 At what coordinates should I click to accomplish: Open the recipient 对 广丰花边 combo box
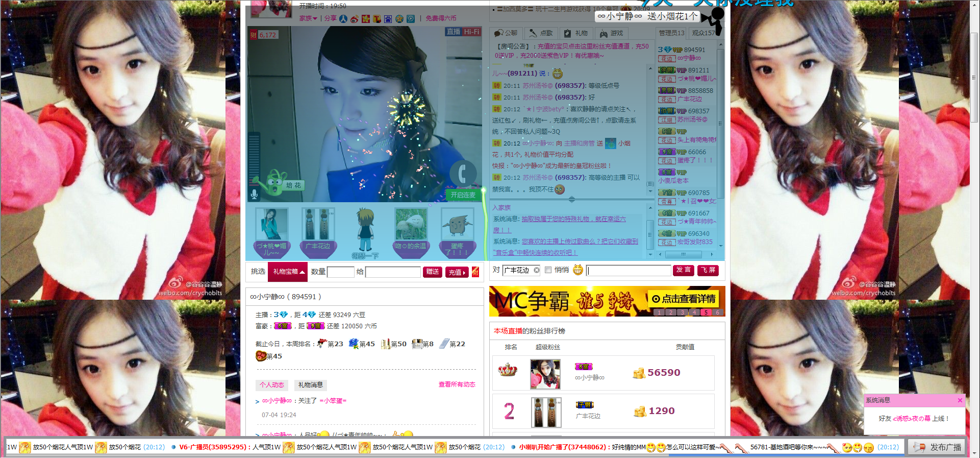click(521, 270)
